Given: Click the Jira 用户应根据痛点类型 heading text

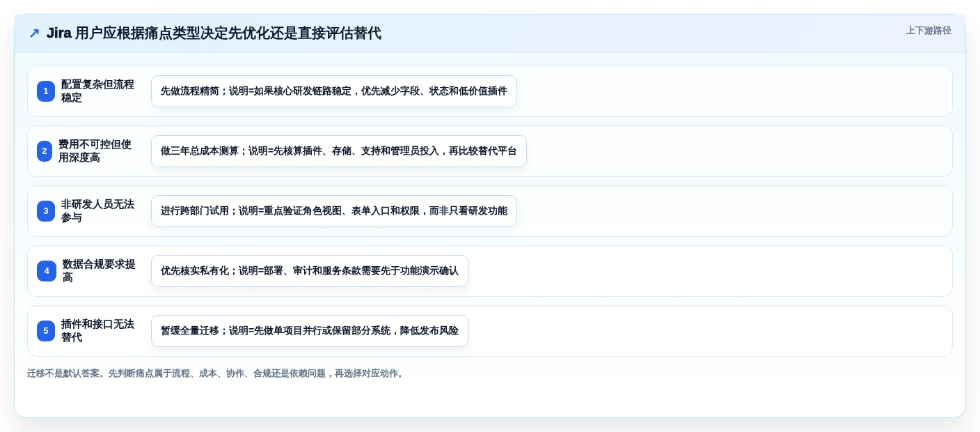Looking at the screenshot, I should (214, 33).
